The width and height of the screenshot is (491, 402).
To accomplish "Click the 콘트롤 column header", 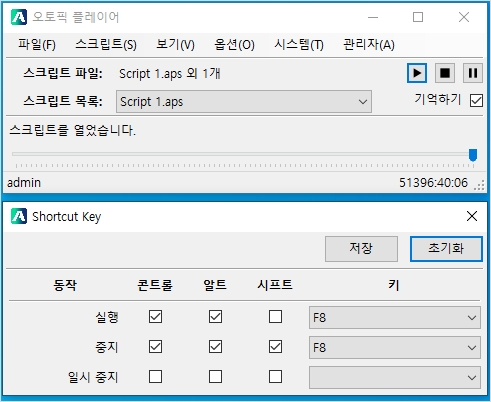I will [155, 285].
